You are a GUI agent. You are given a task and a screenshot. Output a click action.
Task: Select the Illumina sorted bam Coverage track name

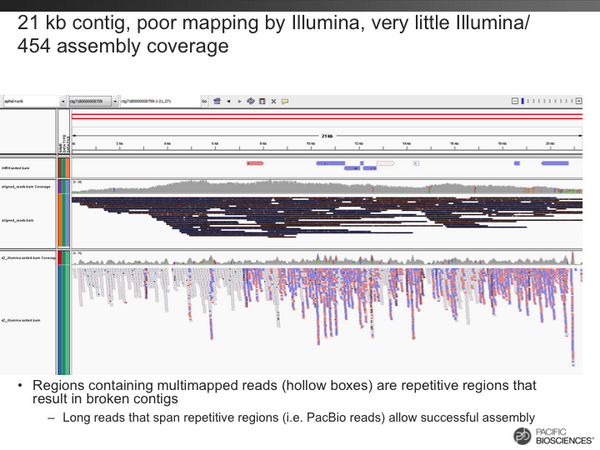28,258
